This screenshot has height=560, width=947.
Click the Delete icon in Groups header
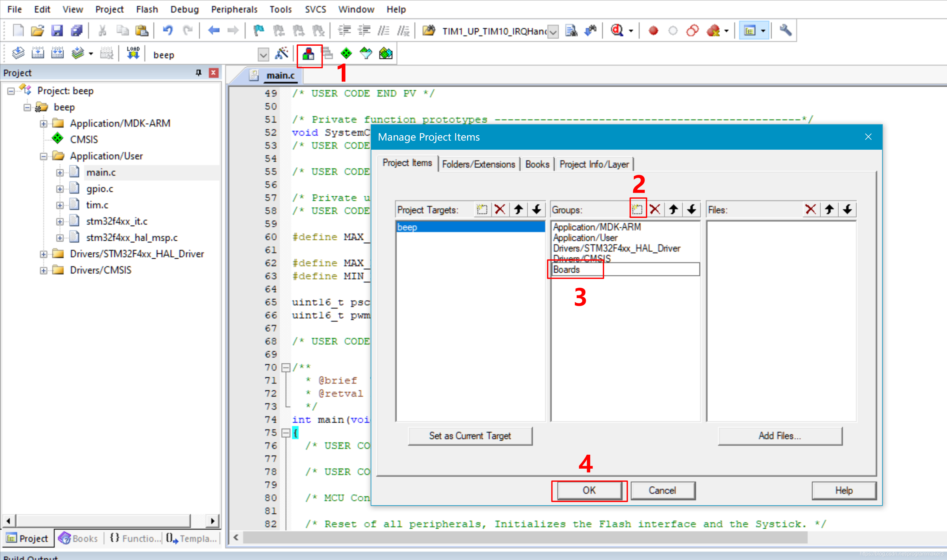pyautogui.click(x=655, y=209)
